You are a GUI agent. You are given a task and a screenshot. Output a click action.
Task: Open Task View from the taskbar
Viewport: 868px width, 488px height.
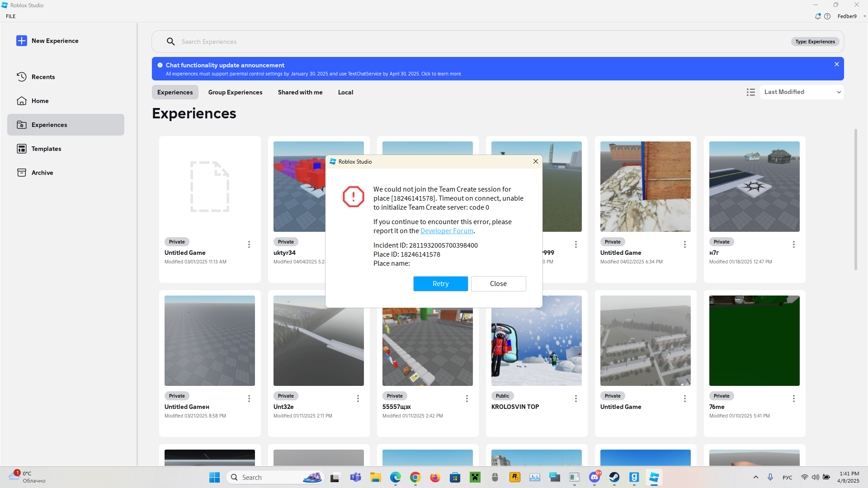coord(335,477)
